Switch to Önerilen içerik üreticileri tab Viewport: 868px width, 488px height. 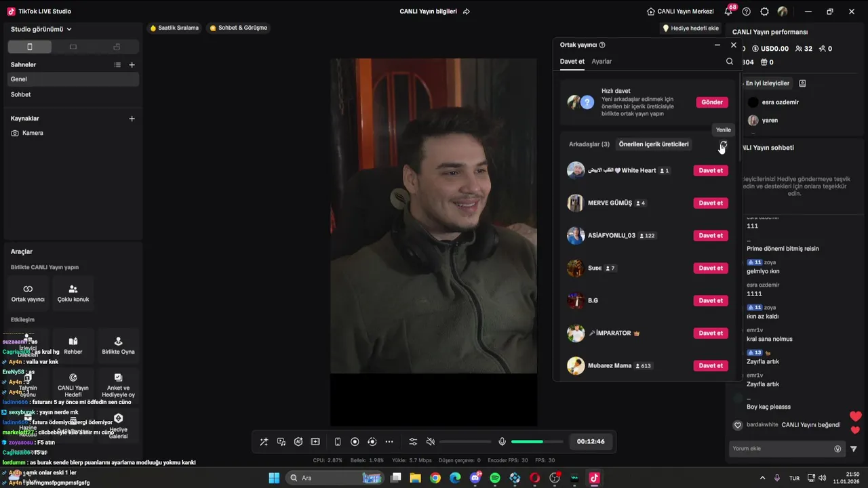[654, 144]
